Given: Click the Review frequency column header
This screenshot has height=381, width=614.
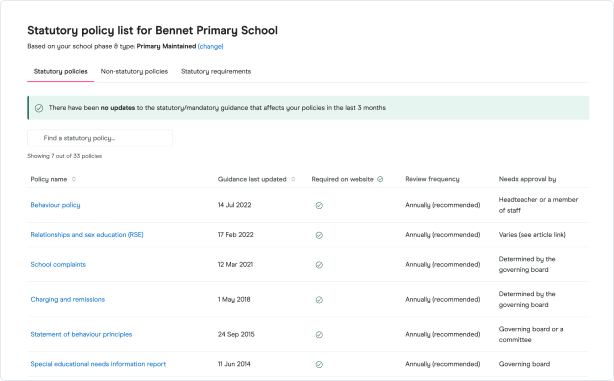Looking at the screenshot, I should pyautogui.click(x=432, y=179).
